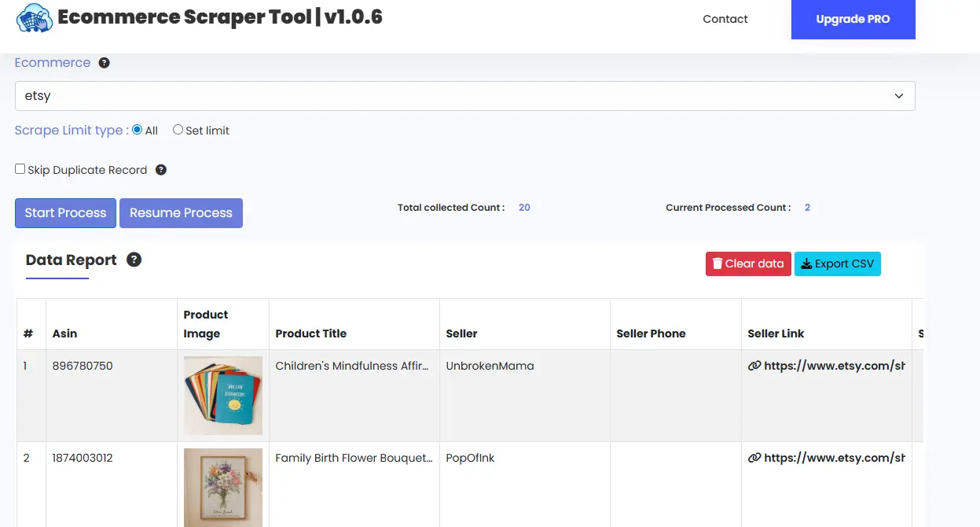980x527 pixels.
Task: Open the Ecommerce help question mark icon
Action: (x=104, y=62)
